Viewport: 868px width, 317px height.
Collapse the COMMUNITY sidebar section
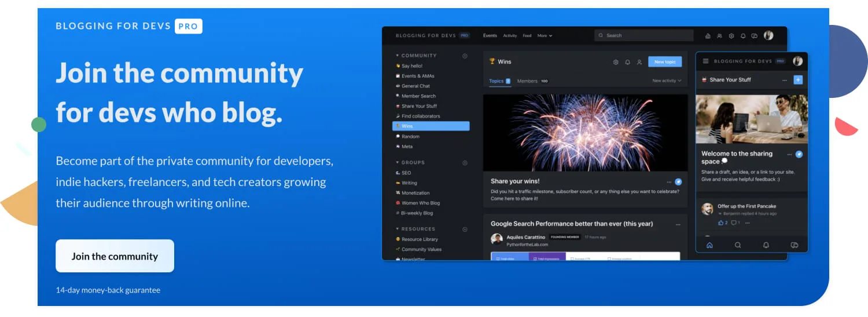point(398,56)
